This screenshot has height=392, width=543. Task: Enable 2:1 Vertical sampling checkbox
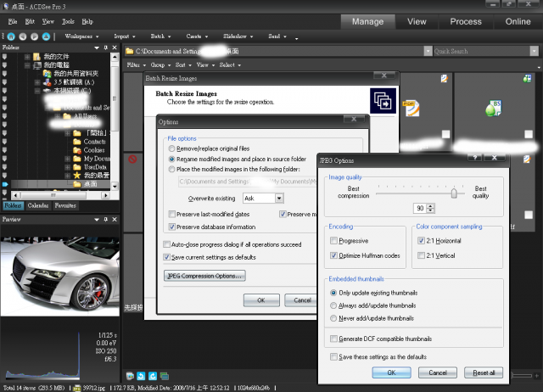click(421, 255)
